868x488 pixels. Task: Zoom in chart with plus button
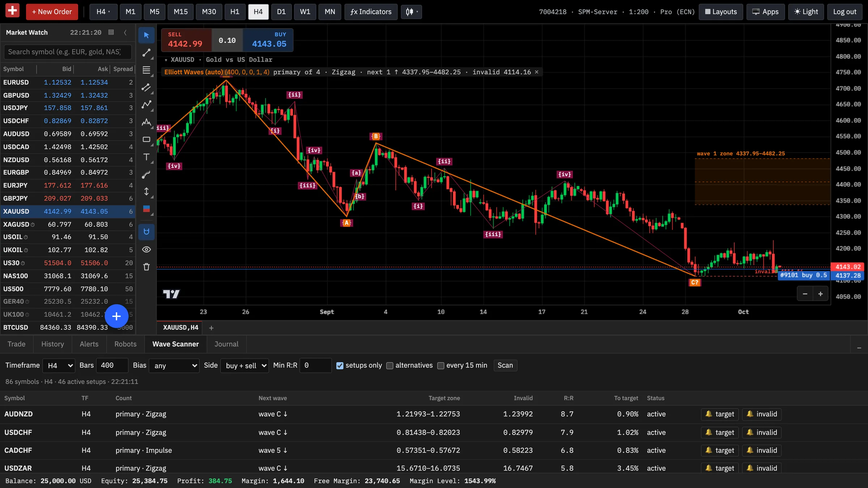pyautogui.click(x=821, y=294)
